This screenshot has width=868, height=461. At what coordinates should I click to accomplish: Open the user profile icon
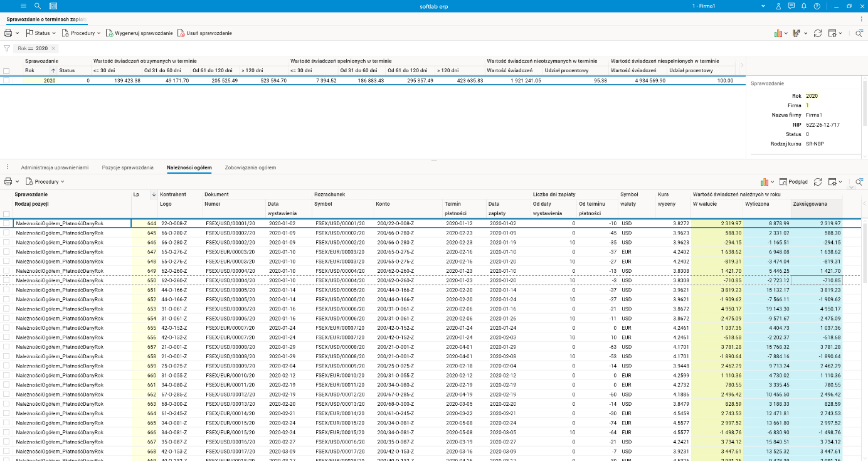pos(778,6)
